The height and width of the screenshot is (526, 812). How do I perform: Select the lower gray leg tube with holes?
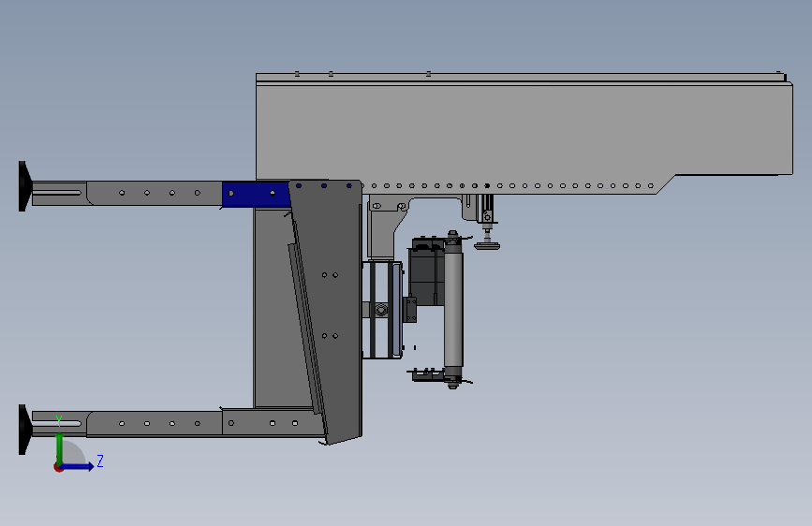pyautogui.click(x=155, y=423)
